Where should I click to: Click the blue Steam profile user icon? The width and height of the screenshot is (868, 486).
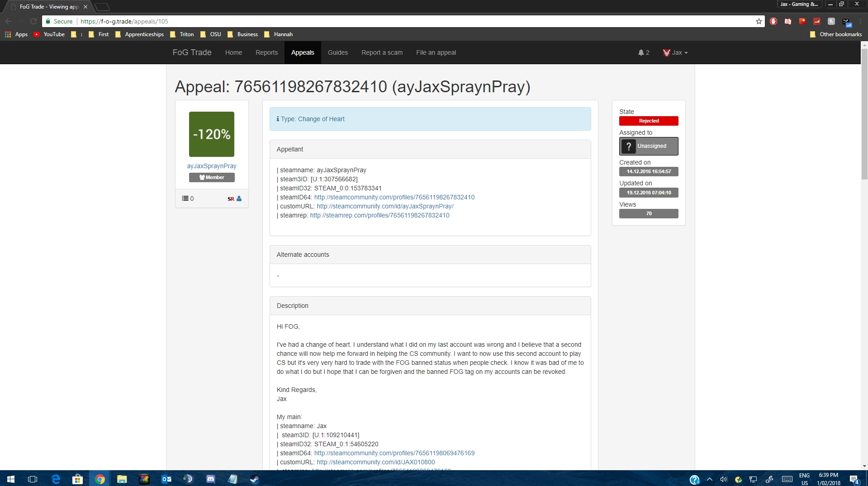pos(239,198)
